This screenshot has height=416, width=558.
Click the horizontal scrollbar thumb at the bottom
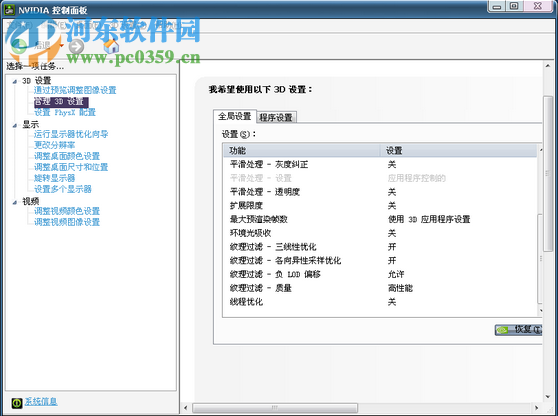[275, 407]
